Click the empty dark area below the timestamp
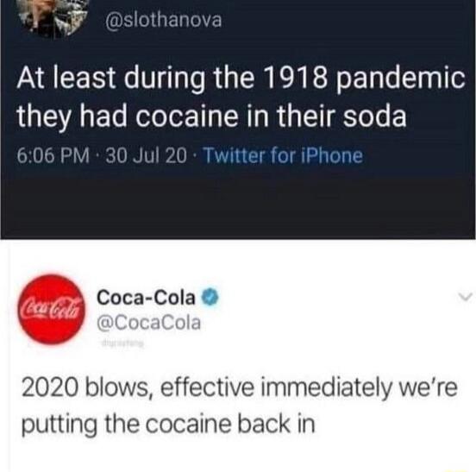 coord(238,206)
